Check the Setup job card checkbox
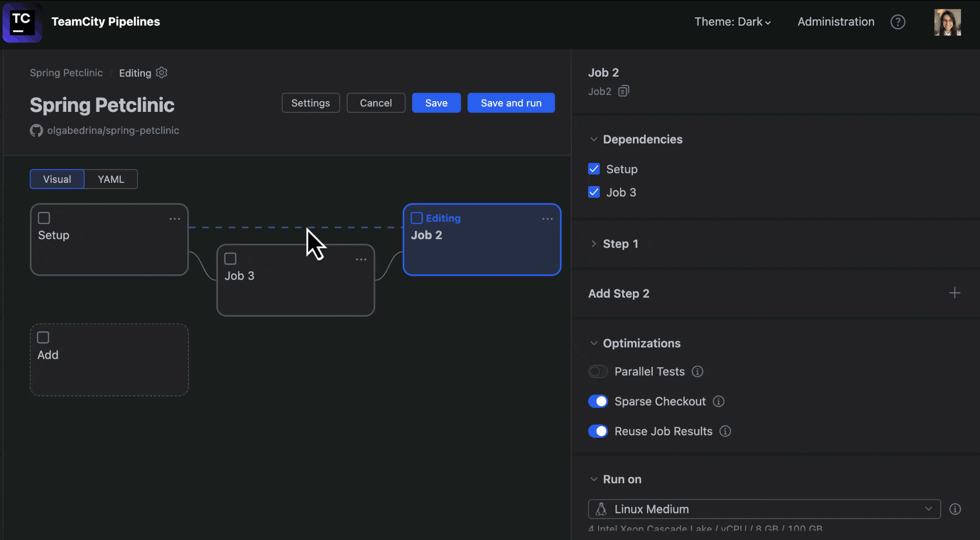Image resolution: width=980 pixels, height=540 pixels. [x=44, y=218]
